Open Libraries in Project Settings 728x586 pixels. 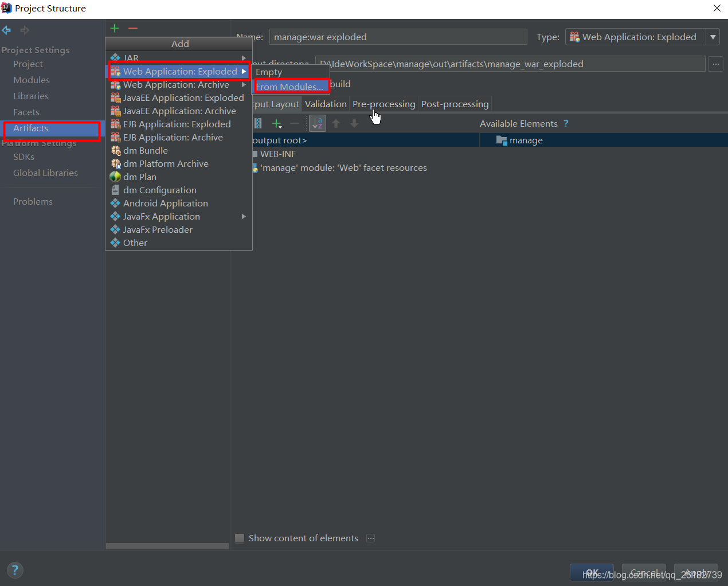(x=31, y=96)
